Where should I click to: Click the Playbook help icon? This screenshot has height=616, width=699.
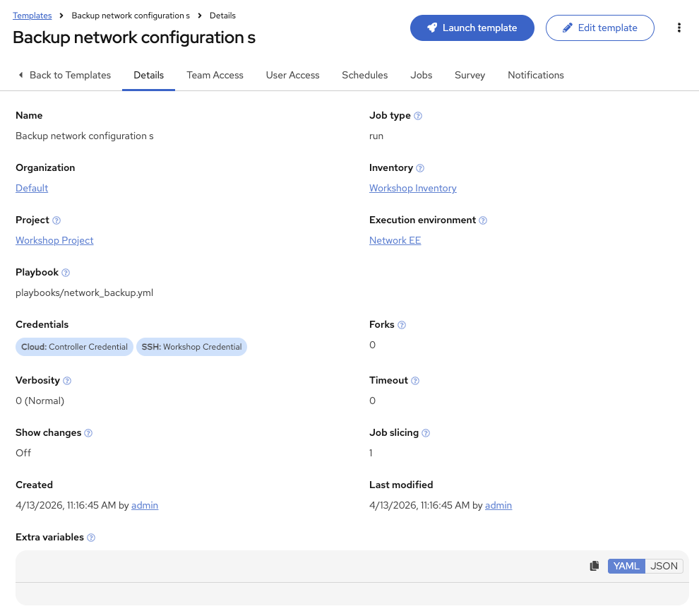click(x=66, y=273)
